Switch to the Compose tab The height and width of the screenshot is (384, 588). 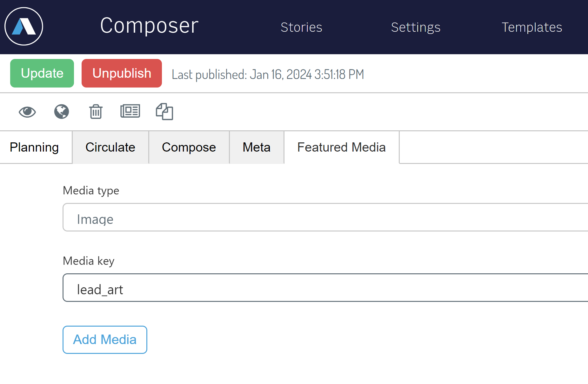(x=189, y=147)
